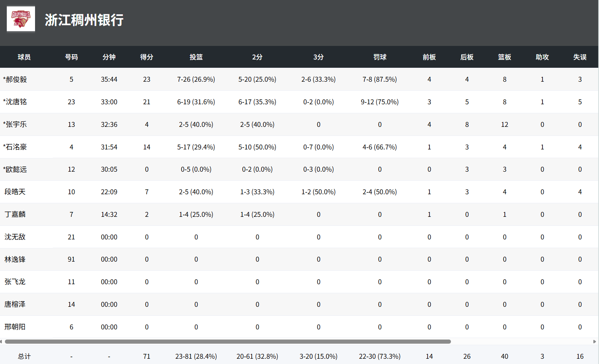This screenshot has height=364, width=599.
Task: Click the 总计 totals row label
Action: pyautogui.click(x=24, y=356)
